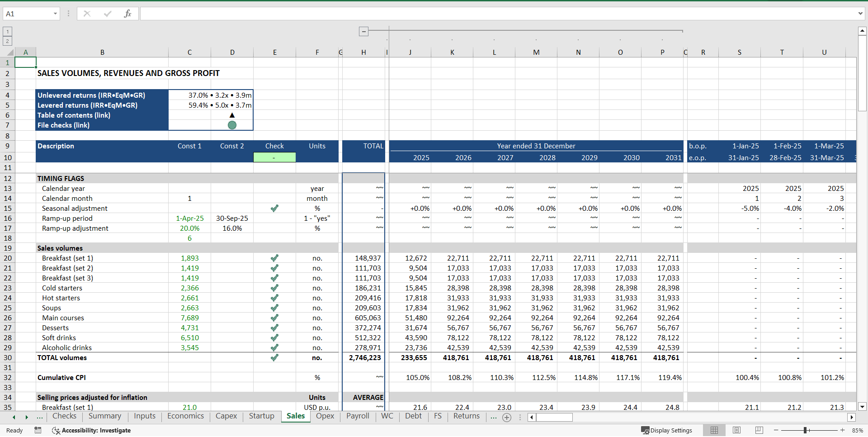Click the TOTAL volumes check mark
The height and width of the screenshot is (437, 868).
[x=274, y=358]
